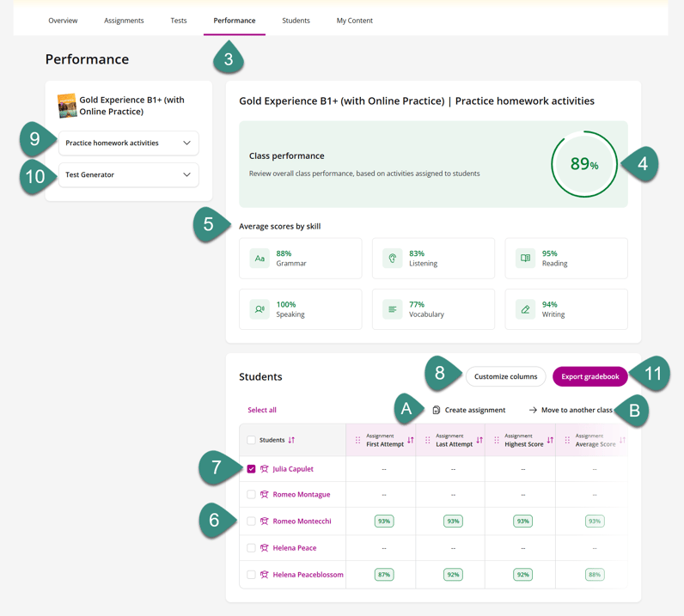684x616 pixels.
Task: Click the Speaking skill icon
Action: pos(260,309)
